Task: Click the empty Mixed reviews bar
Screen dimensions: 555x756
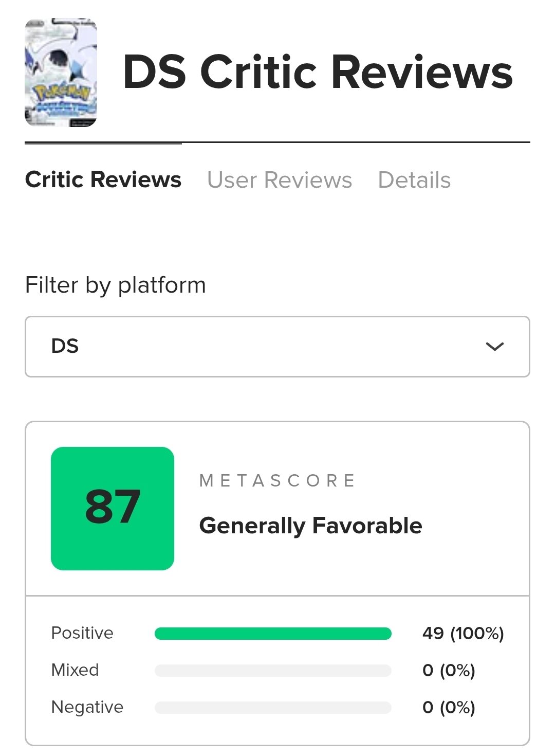Action: point(273,671)
